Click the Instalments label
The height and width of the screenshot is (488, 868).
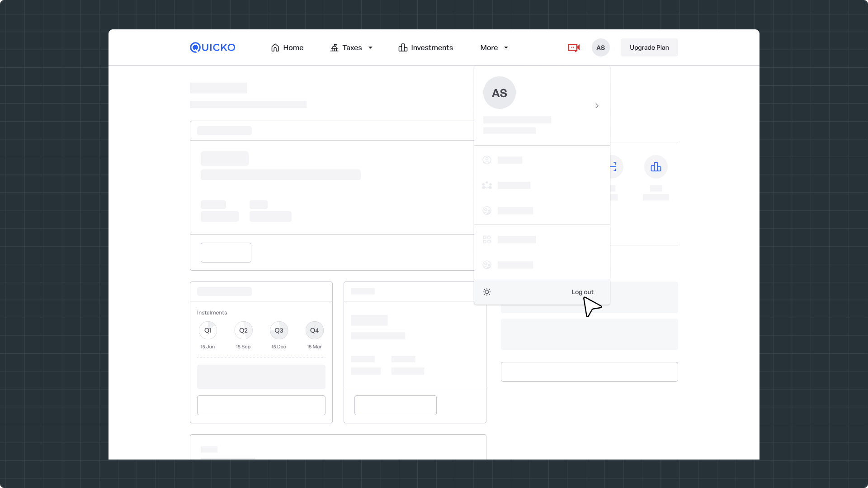[212, 313]
